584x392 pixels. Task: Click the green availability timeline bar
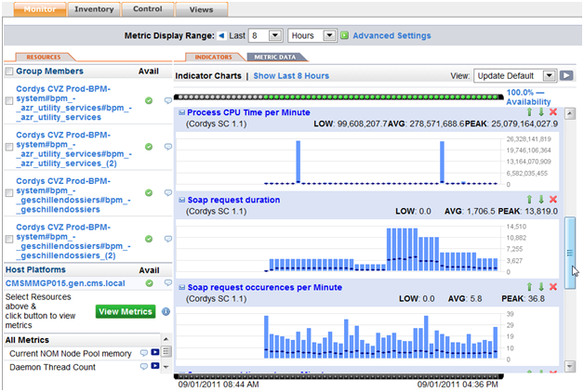coord(338,97)
